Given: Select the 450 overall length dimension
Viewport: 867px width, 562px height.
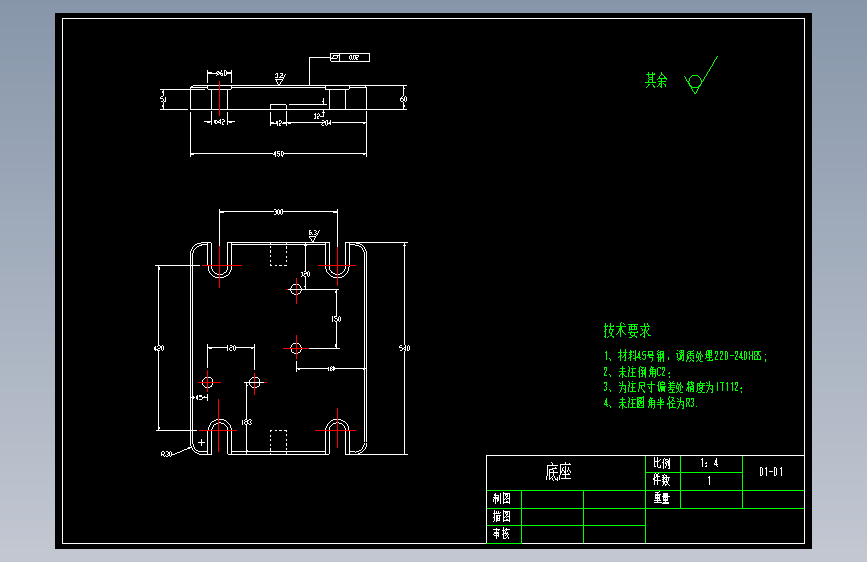Looking at the screenshot, I should (x=279, y=154).
